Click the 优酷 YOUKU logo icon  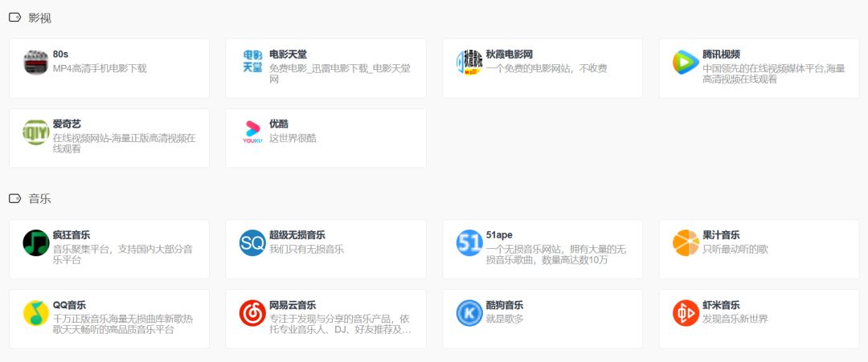click(x=252, y=132)
